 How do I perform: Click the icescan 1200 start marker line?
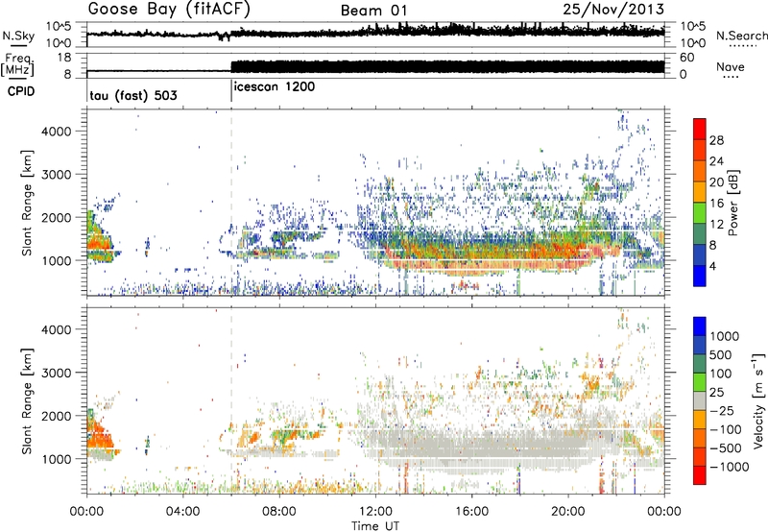click(x=231, y=89)
